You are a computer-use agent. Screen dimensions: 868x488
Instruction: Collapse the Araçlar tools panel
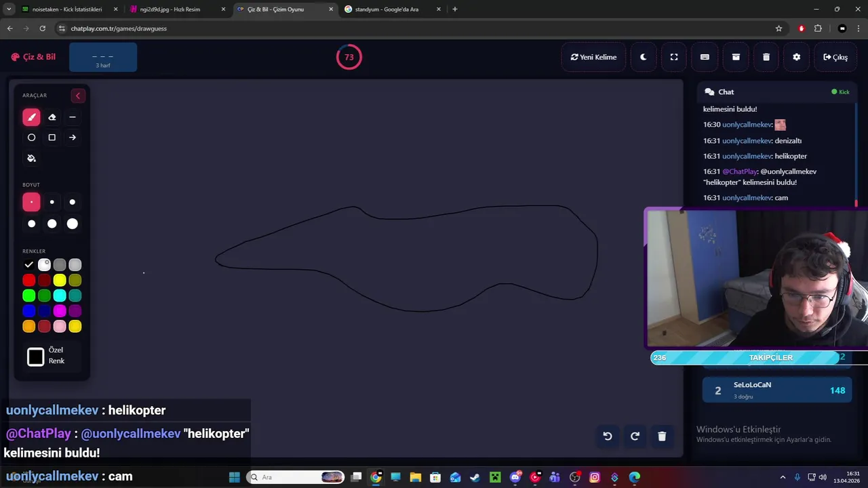click(x=78, y=96)
